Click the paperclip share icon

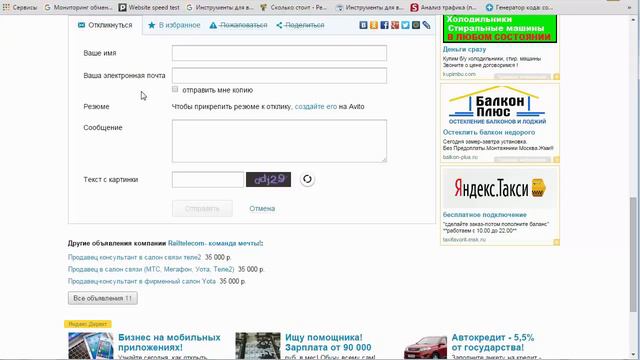coord(427,25)
